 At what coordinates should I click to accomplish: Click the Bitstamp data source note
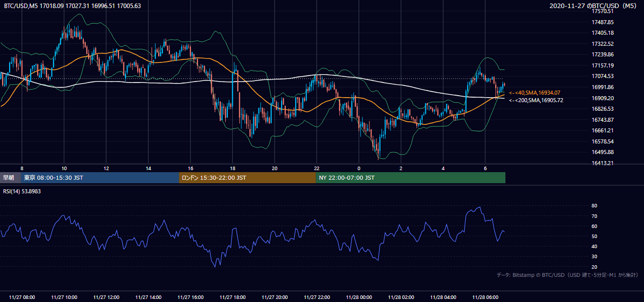pos(567,275)
